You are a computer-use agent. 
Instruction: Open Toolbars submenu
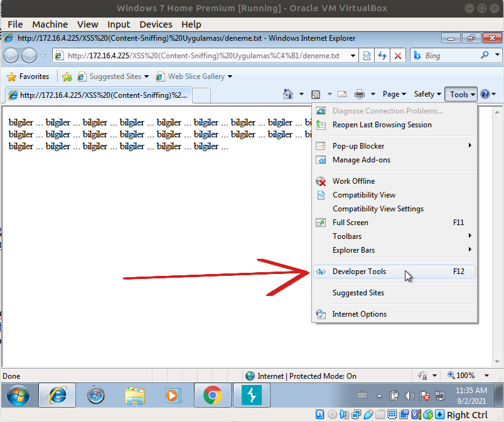pos(394,236)
